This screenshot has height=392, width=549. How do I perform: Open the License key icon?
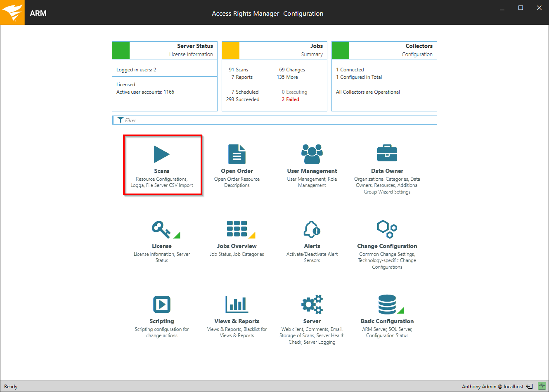click(161, 229)
